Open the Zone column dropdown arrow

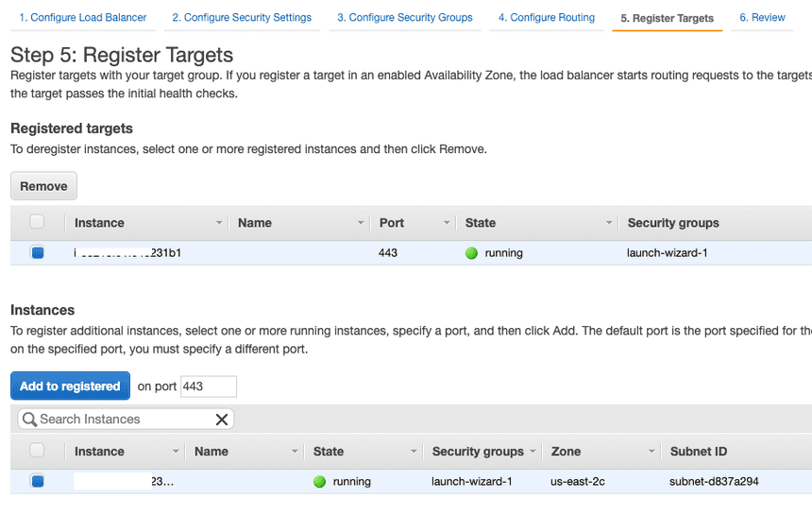[651, 452]
